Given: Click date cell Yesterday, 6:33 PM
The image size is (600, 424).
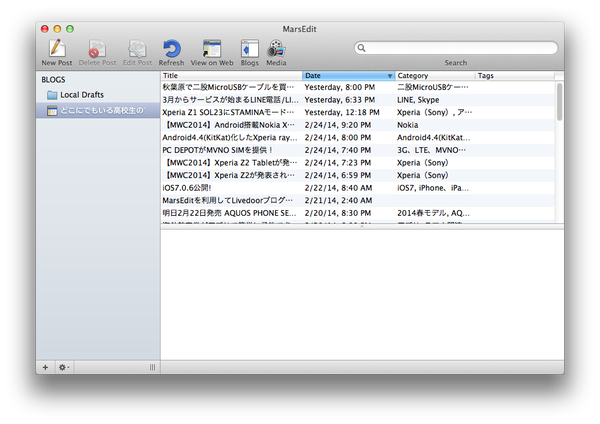Looking at the screenshot, I should (339, 100).
